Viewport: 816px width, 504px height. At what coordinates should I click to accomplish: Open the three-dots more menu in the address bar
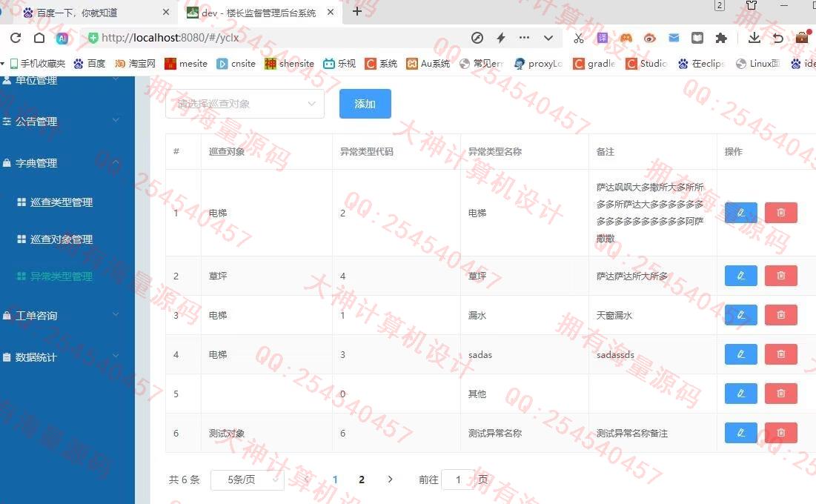[524, 38]
